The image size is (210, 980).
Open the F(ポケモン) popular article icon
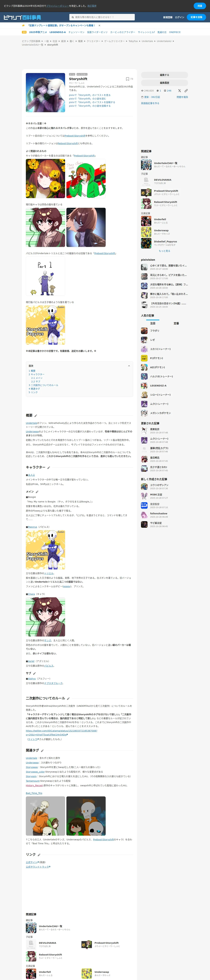click(x=144, y=358)
